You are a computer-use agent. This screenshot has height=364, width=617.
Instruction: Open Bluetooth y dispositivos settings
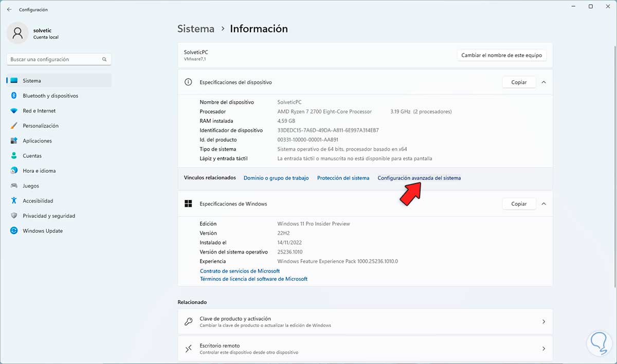[x=59, y=96]
